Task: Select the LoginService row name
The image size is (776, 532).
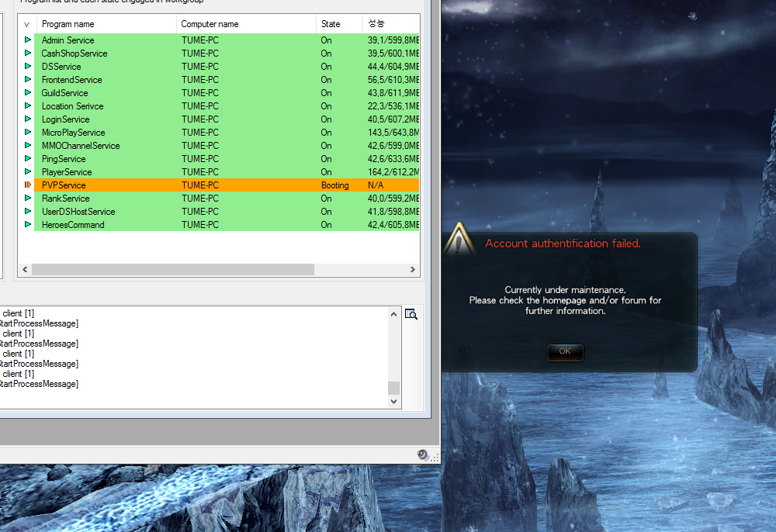Action: click(x=66, y=119)
